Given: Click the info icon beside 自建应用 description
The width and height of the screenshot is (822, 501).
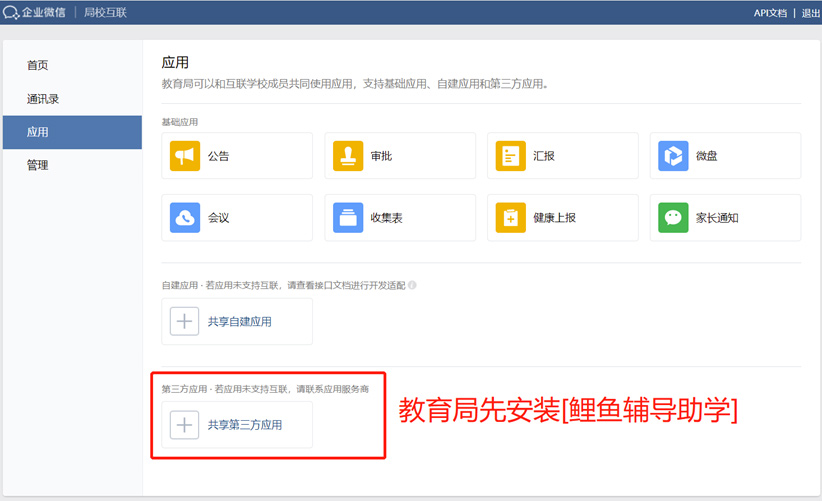Looking at the screenshot, I should click(x=412, y=285).
